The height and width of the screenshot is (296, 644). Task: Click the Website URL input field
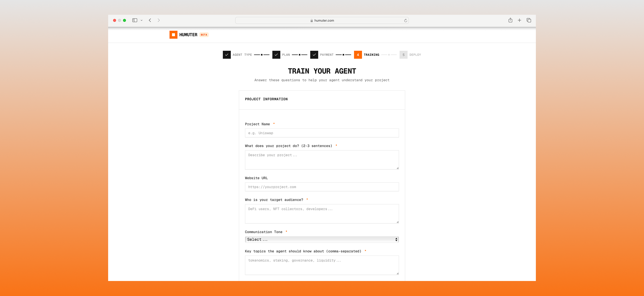point(322,187)
